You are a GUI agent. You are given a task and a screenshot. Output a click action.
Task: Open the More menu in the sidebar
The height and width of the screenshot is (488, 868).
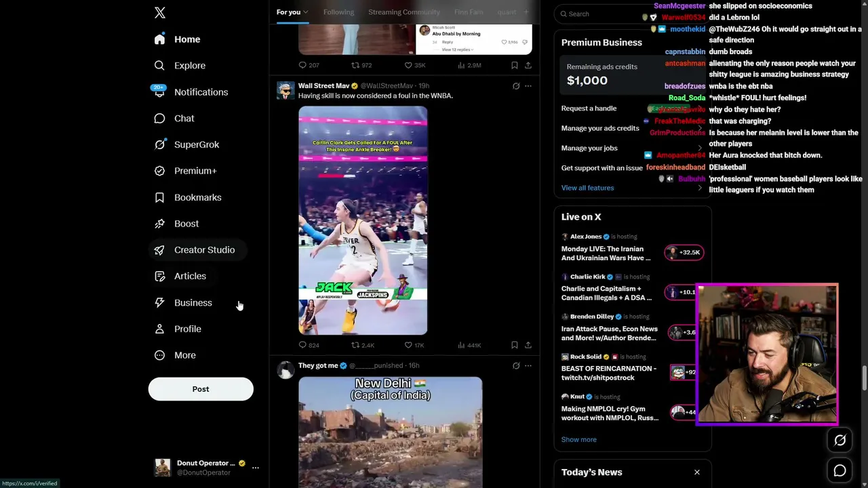pyautogui.click(x=175, y=355)
